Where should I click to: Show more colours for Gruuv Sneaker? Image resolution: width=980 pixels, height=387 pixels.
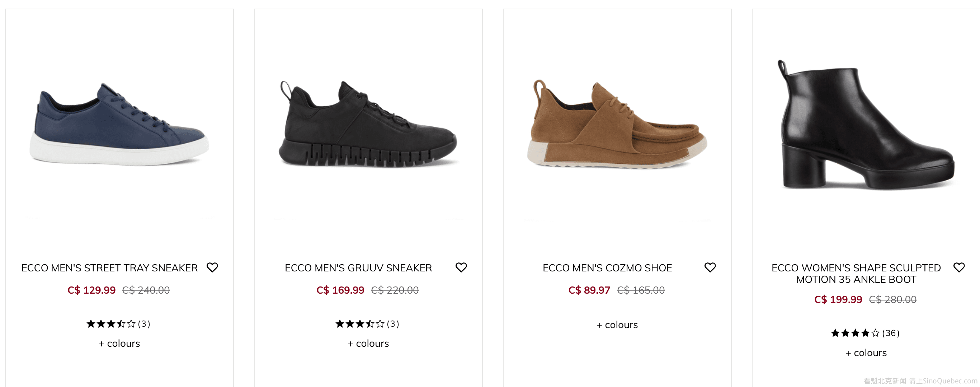point(368,344)
